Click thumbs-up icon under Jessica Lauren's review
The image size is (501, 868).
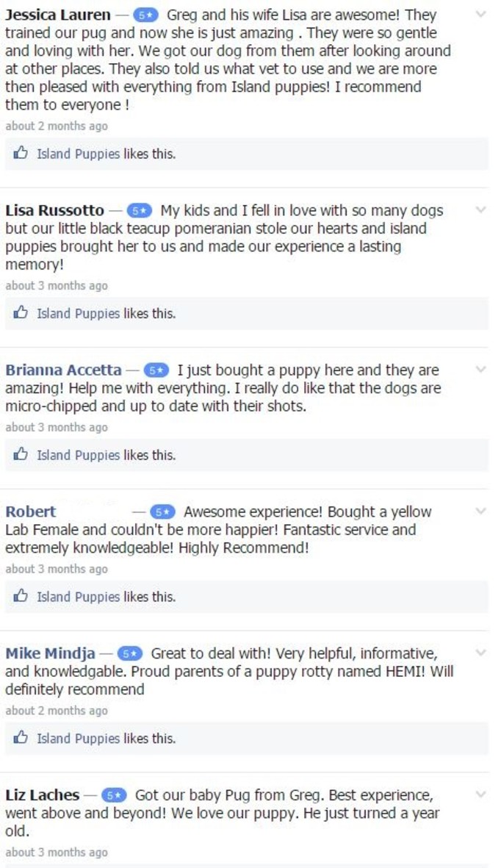click(21, 154)
